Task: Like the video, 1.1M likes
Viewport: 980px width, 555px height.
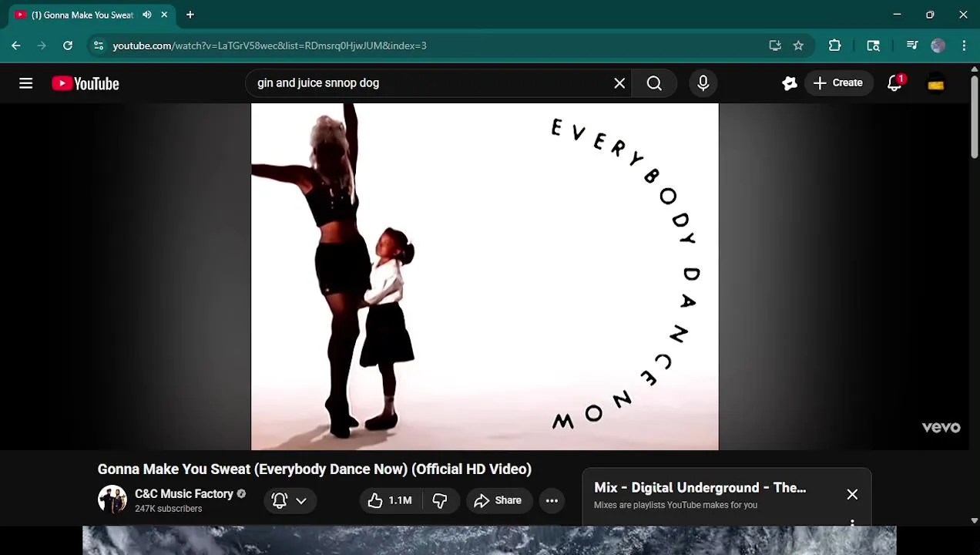Action: (391, 500)
